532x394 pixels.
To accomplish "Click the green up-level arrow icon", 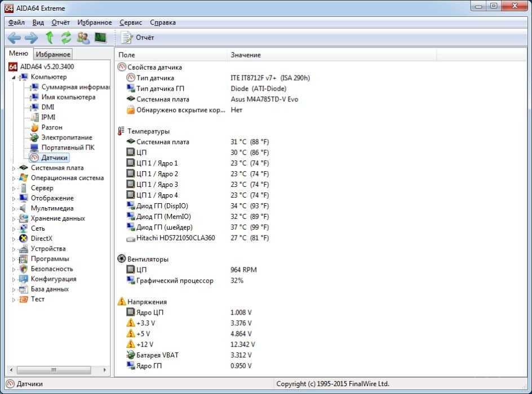I will [x=50, y=38].
